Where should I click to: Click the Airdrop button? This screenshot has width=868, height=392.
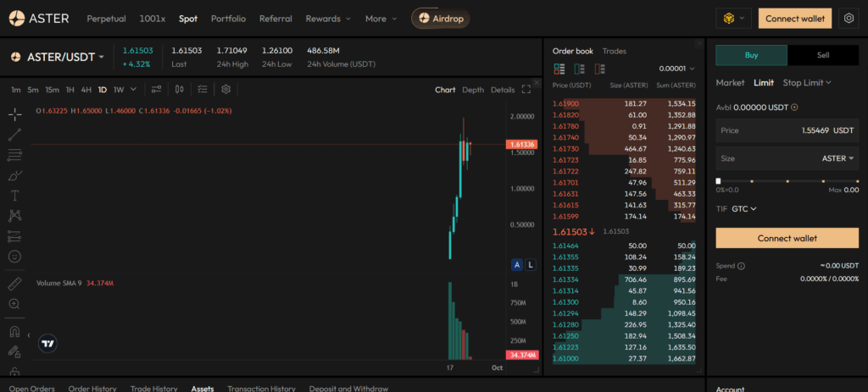(440, 18)
